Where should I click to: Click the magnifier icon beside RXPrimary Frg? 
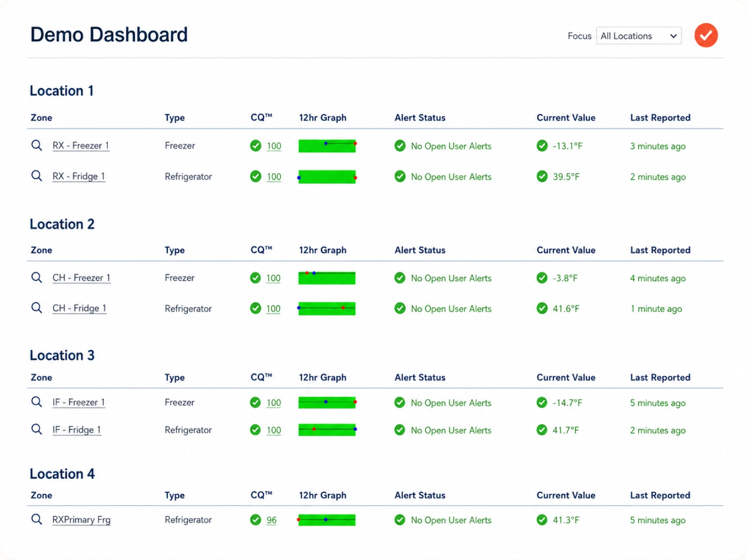[x=37, y=519]
